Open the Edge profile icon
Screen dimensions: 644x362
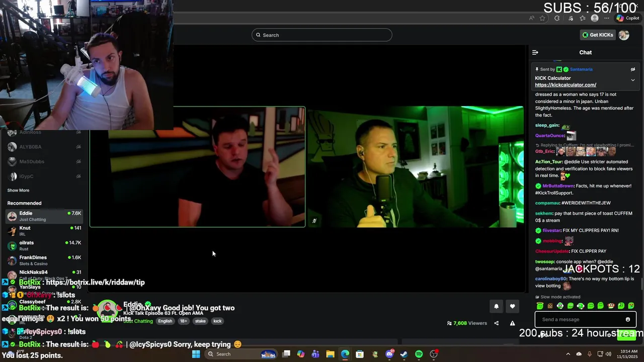595,18
